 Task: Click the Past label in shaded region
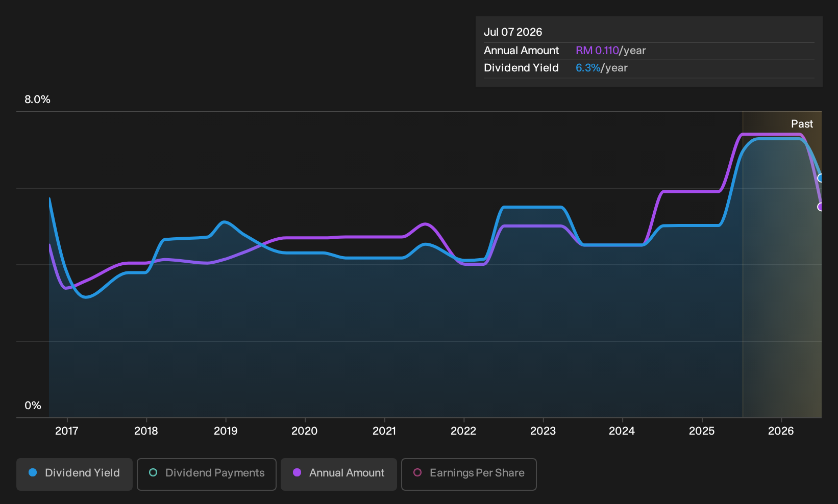click(802, 124)
